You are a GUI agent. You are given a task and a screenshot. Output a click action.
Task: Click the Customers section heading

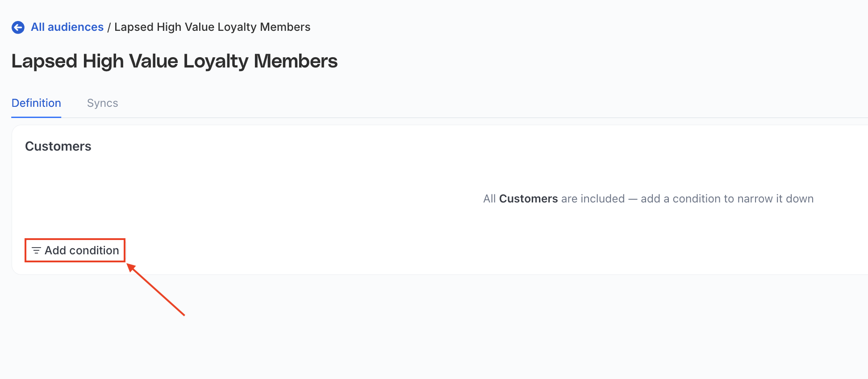click(x=58, y=147)
